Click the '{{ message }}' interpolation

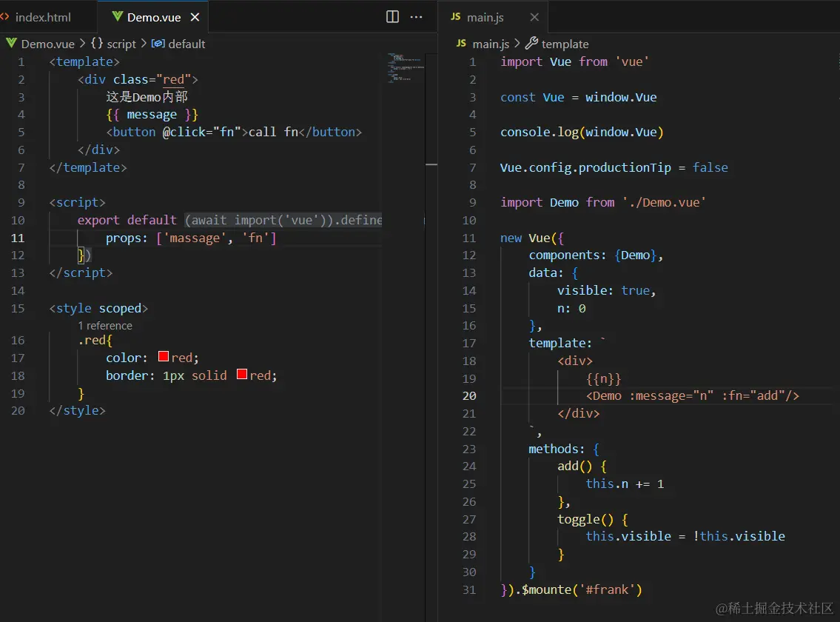[x=152, y=115]
